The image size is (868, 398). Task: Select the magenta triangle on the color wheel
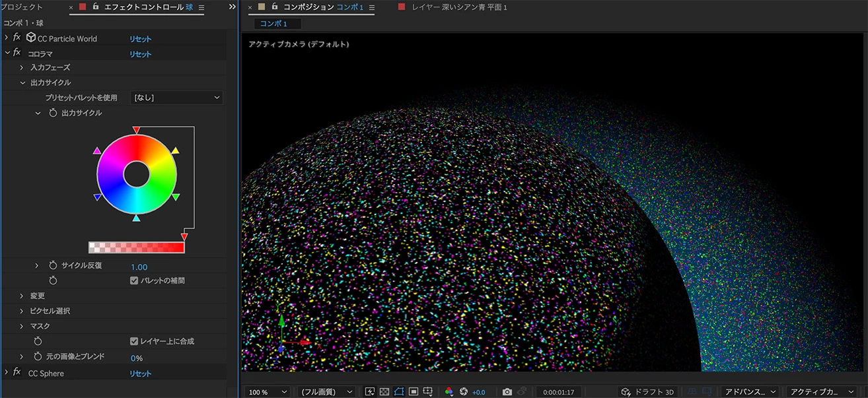point(97,151)
